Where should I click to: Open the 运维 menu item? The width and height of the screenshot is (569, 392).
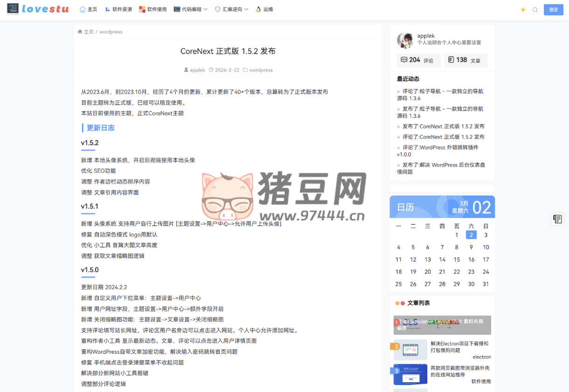click(265, 9)
